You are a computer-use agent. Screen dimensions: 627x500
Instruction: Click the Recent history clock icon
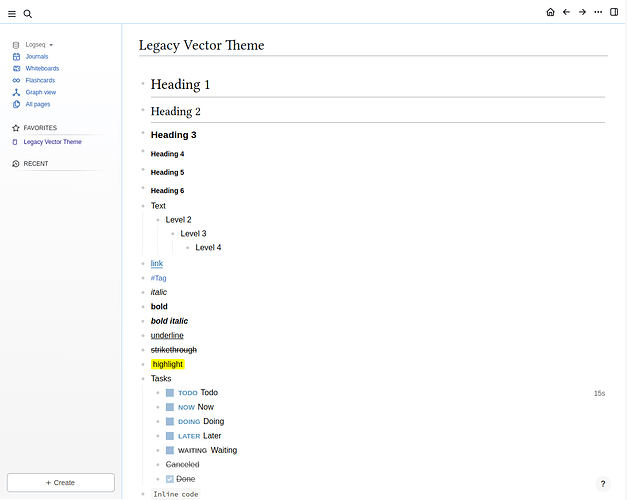(x=16, y=164)
